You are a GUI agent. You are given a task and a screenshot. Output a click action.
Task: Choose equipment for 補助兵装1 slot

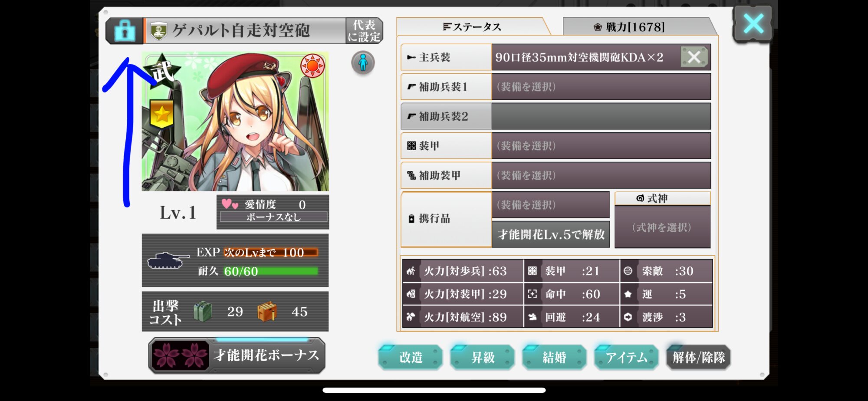point(601,87)
